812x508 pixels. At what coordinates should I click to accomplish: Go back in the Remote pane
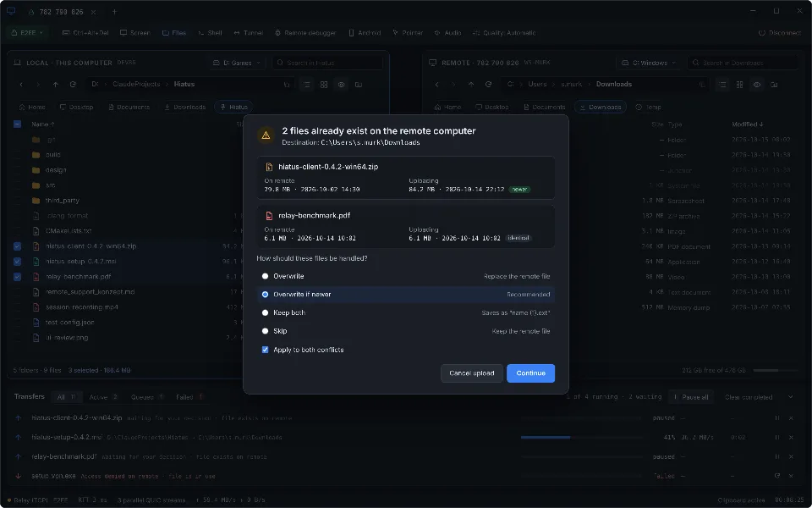436,85
